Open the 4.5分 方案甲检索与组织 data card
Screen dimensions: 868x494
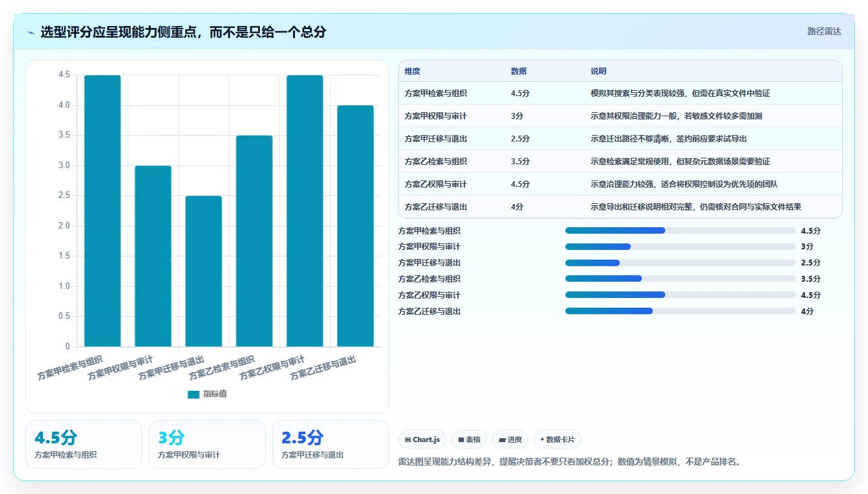point(84,444)
